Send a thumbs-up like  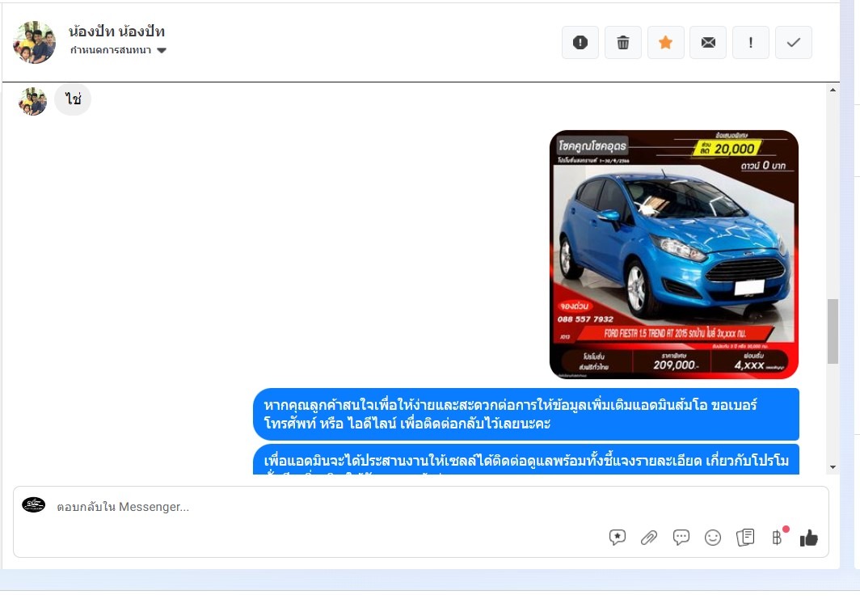pyautogui.click(x=808, y=538)
